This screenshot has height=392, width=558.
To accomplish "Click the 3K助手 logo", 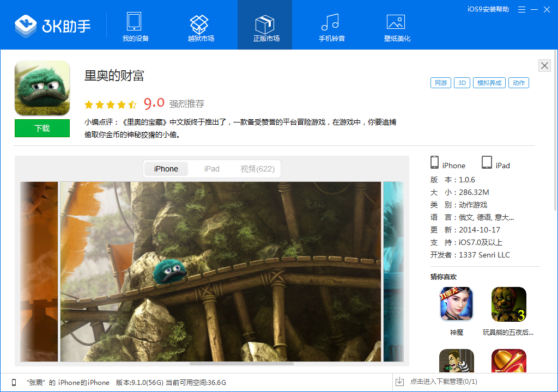I will 52,26.
